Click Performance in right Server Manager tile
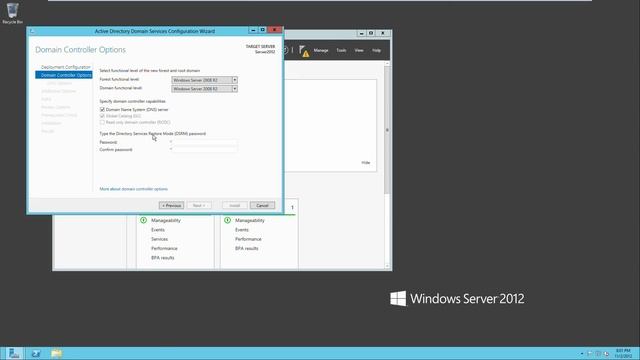640x360 pixels. (248, 239)
